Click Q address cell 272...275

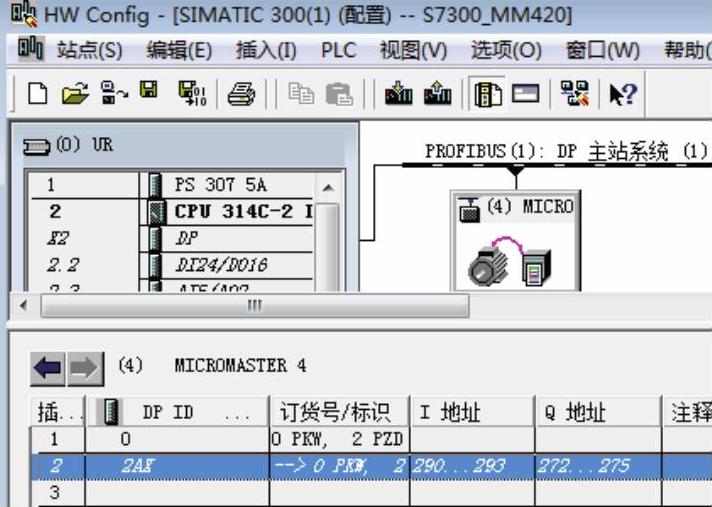598,466
